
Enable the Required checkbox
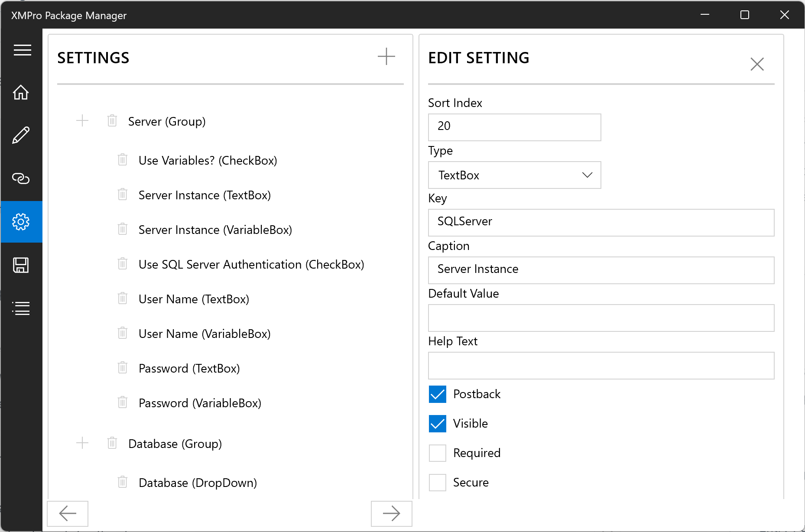pyautogui.click(x=437, y=453)
